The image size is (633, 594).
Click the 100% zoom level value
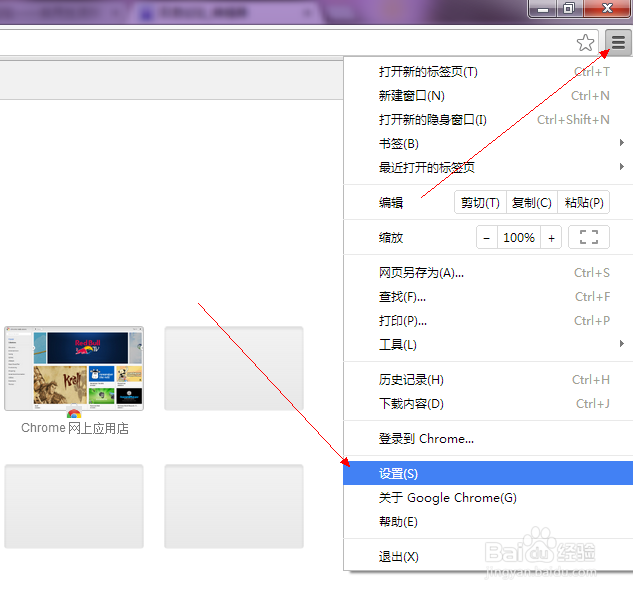(519, 237)
